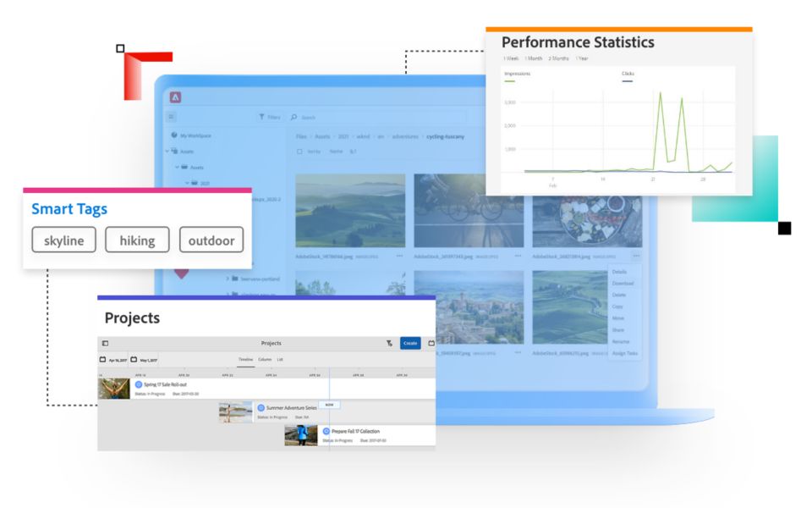Click the status circle of Prepare Fall 17 Collection

click(x=326, y=431)
